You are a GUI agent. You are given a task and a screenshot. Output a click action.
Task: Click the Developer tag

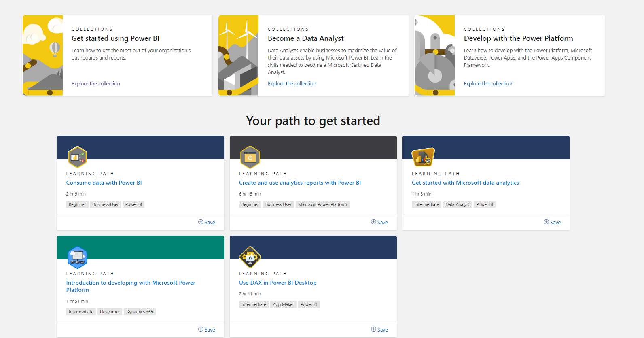coord(110,312)
